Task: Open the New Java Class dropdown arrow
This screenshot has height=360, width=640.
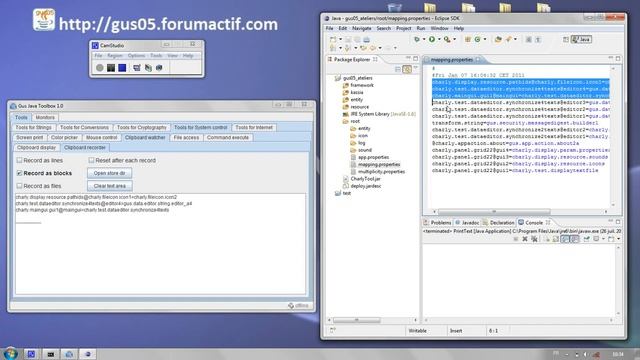Action: 484,40
